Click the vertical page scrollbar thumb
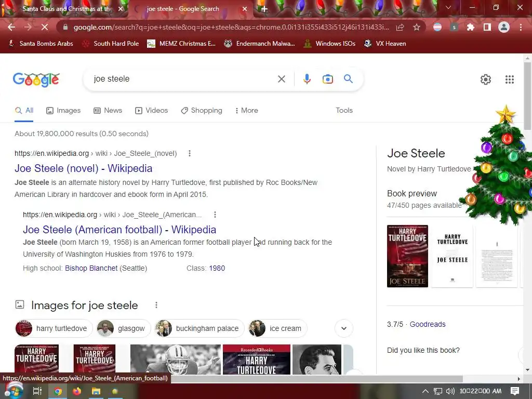Image resolution: width=532 pixels, height=399 pixels. [527, 96]
